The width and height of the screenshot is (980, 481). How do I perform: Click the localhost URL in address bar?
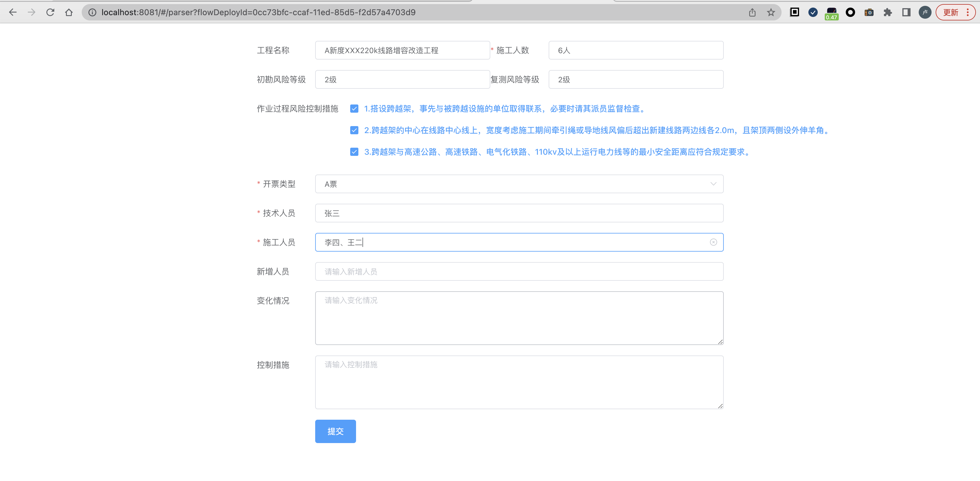[258, 12]
